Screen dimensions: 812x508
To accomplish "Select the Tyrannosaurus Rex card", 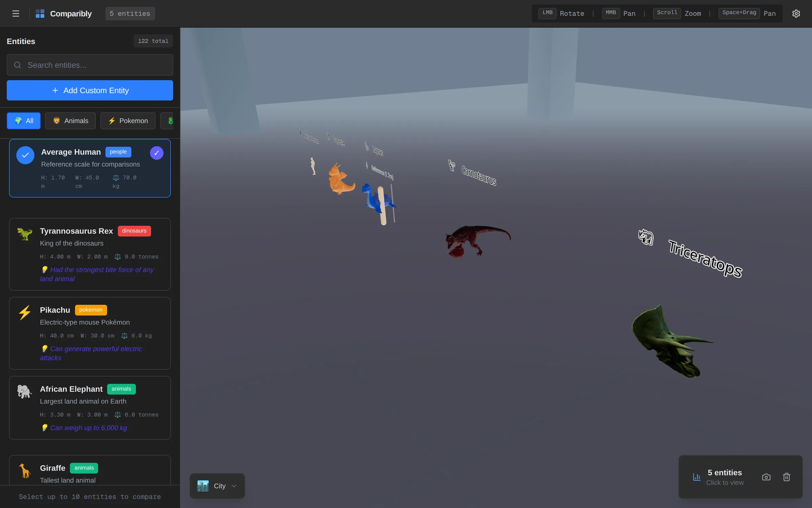I will coord(90,254).
